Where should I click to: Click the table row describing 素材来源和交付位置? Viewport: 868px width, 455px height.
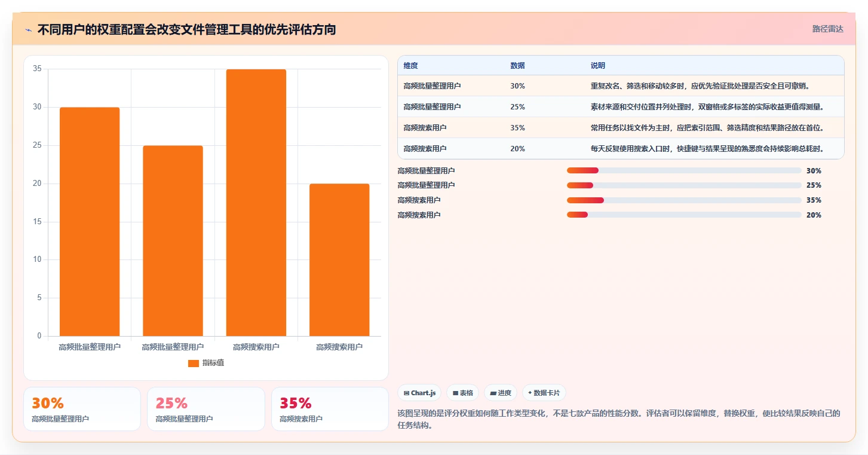coord(621,107)
